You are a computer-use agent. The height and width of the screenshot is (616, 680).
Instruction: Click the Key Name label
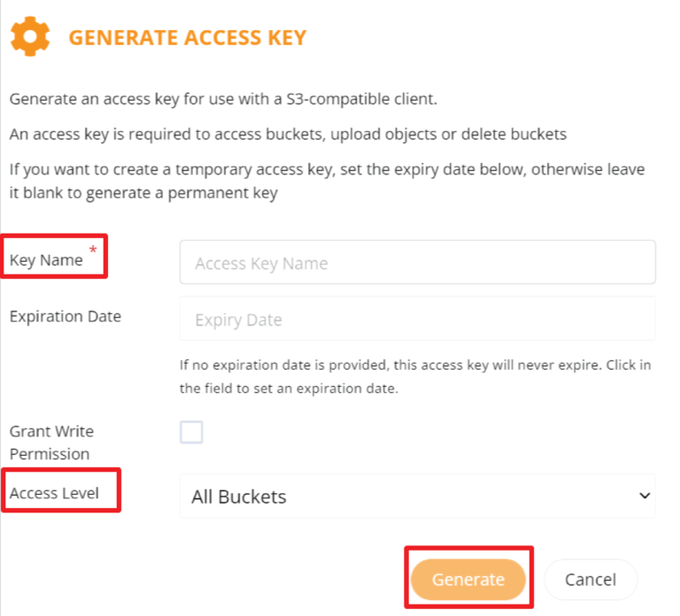46,260
